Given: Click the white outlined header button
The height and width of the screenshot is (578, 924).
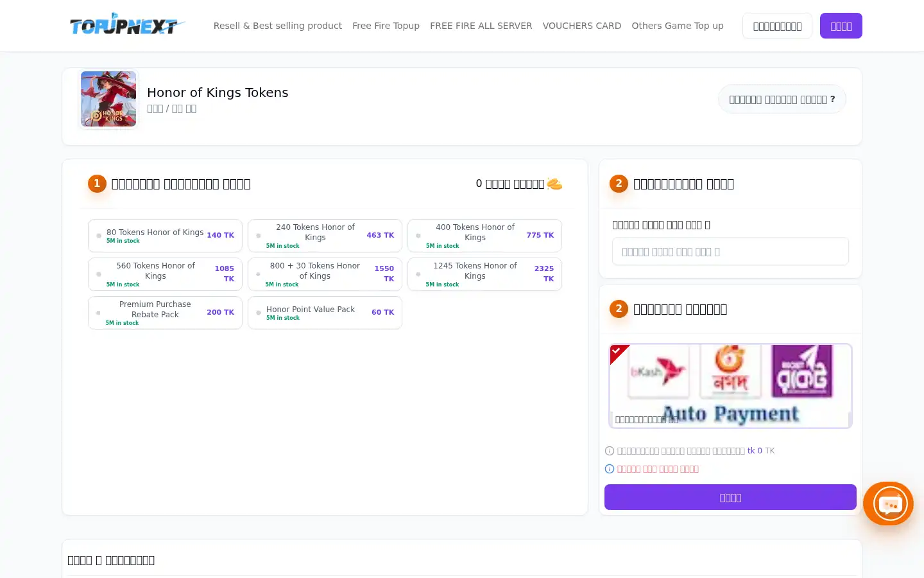Looking at the screenshot, I should coord(777,26).
